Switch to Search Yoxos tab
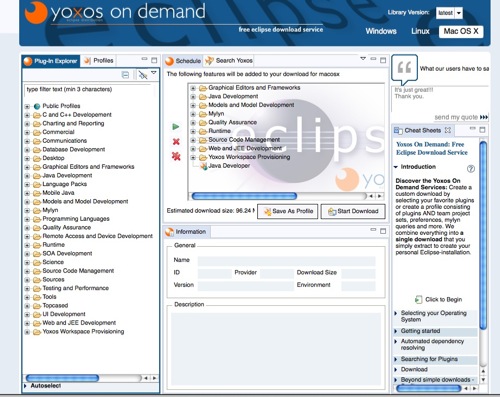Screen dimensions: 500x397 (229, 61)
